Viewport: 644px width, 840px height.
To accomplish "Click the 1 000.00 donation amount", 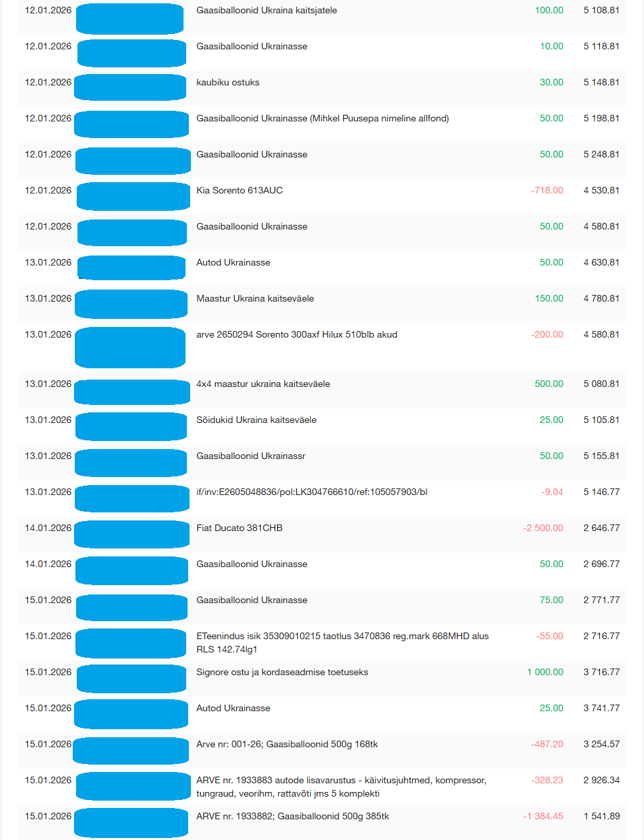I will (545, 673).
